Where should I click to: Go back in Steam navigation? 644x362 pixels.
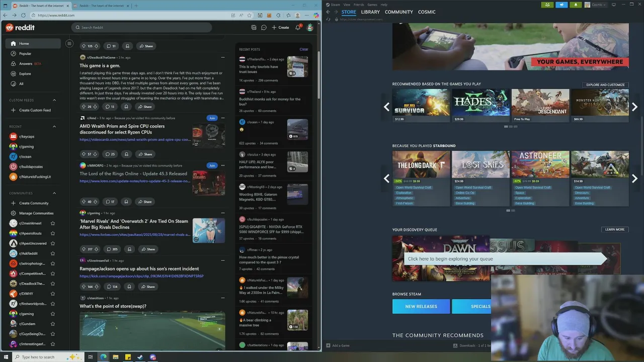coord(328,12)
